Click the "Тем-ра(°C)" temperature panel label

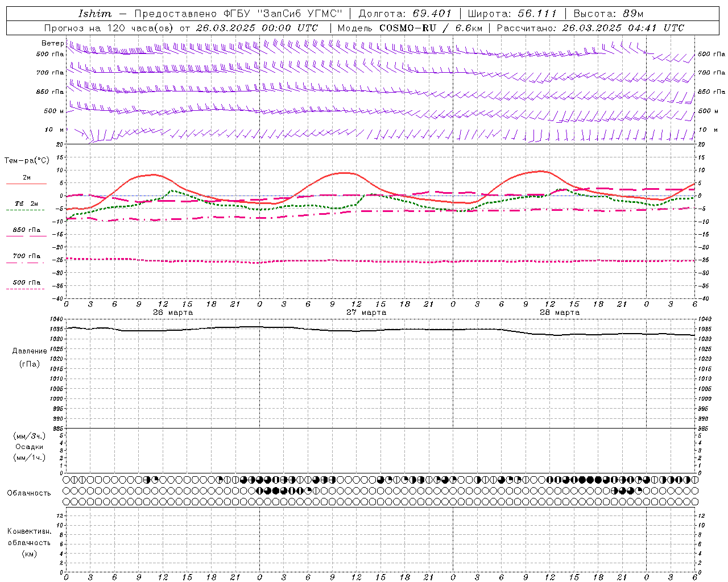(27, 161)
